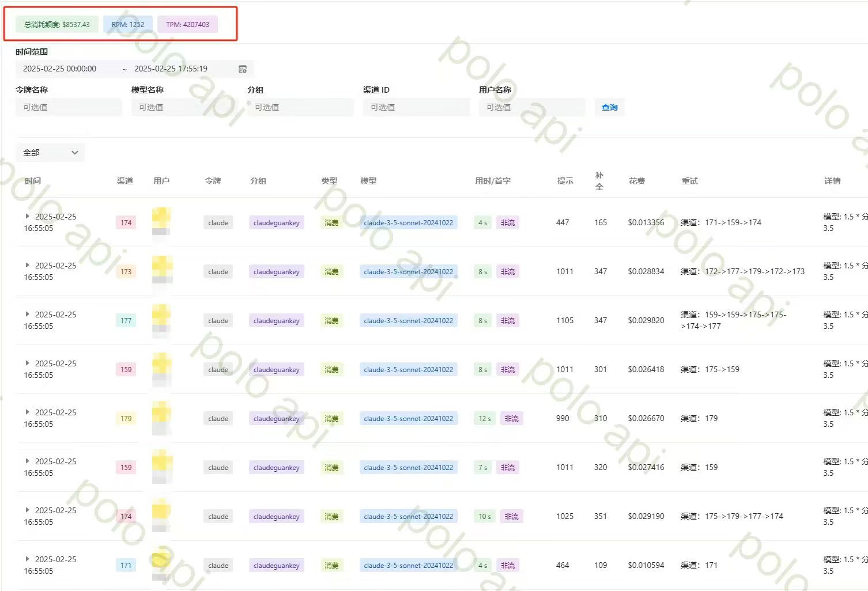Click user avatar in the $0.026670 row
This screenshot has height=591, width=868.
(161, 417)
